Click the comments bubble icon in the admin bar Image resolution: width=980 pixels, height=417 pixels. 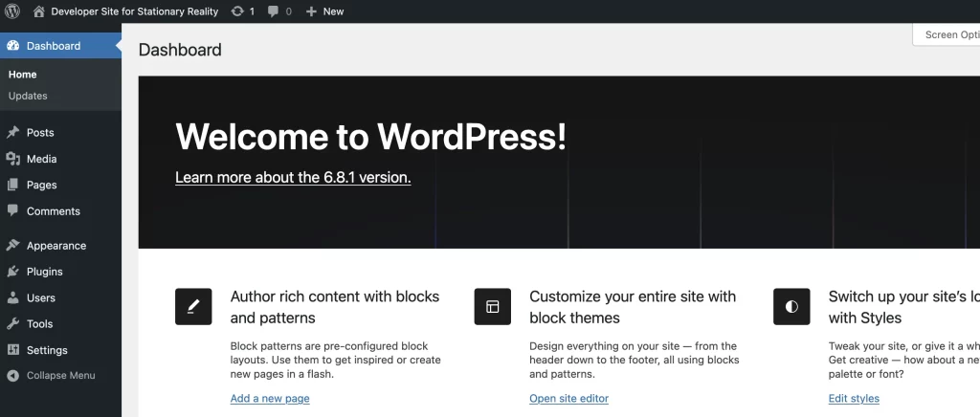pyautogui.click(x=273, y=11)
